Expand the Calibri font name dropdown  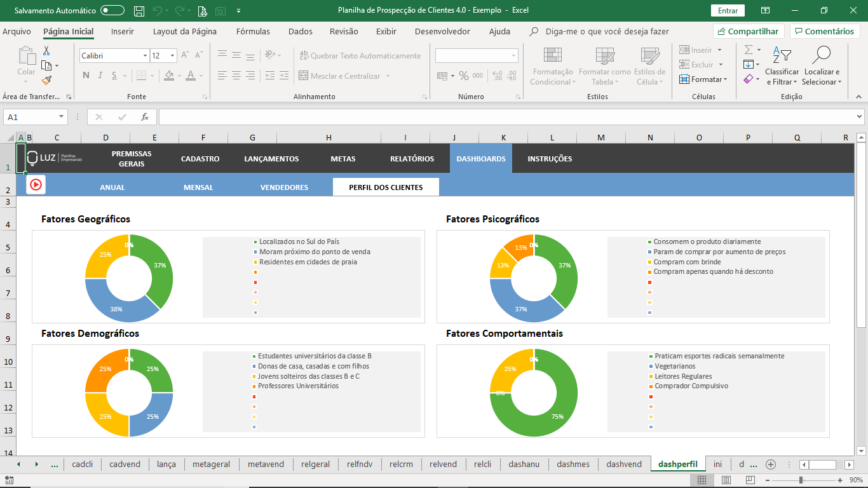[x=145, y=56]
